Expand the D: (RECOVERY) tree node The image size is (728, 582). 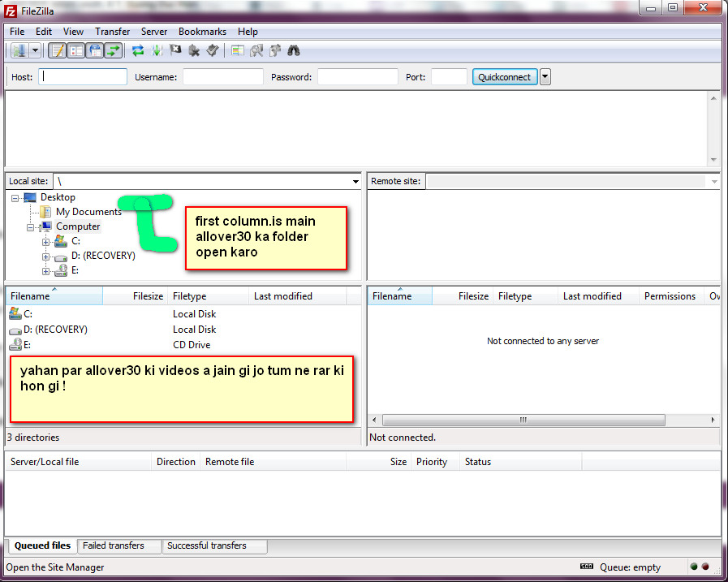tap(45, 257)
